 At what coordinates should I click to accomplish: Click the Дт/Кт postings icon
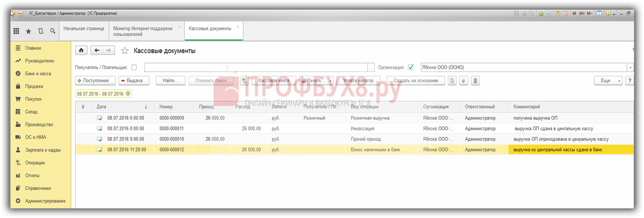[244, 81]
